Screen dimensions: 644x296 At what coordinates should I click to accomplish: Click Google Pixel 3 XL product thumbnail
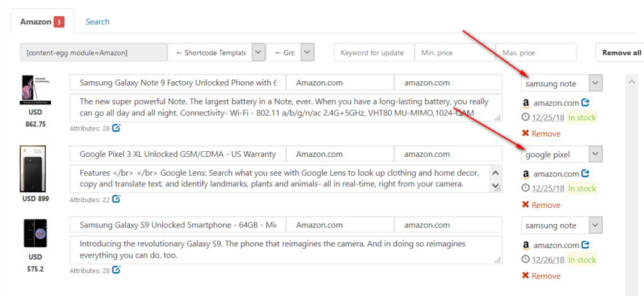coord(33,169)
